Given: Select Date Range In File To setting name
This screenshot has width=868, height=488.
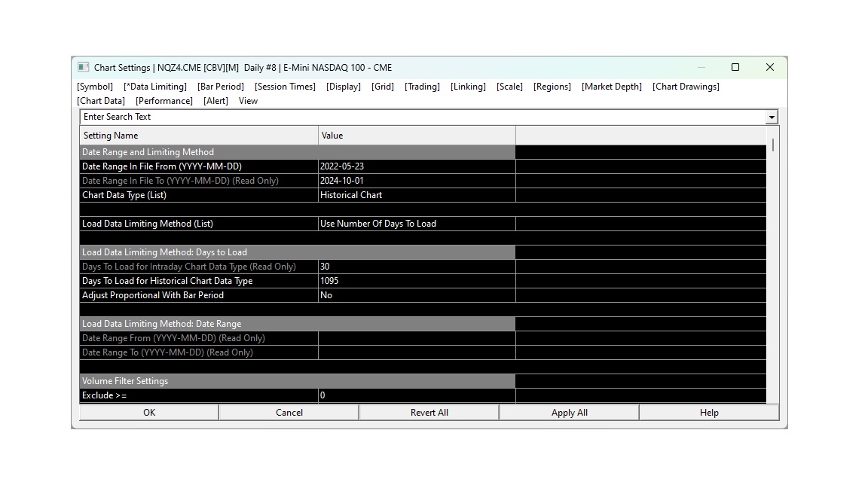Looking at the screenshot, I should click(199, 181).
